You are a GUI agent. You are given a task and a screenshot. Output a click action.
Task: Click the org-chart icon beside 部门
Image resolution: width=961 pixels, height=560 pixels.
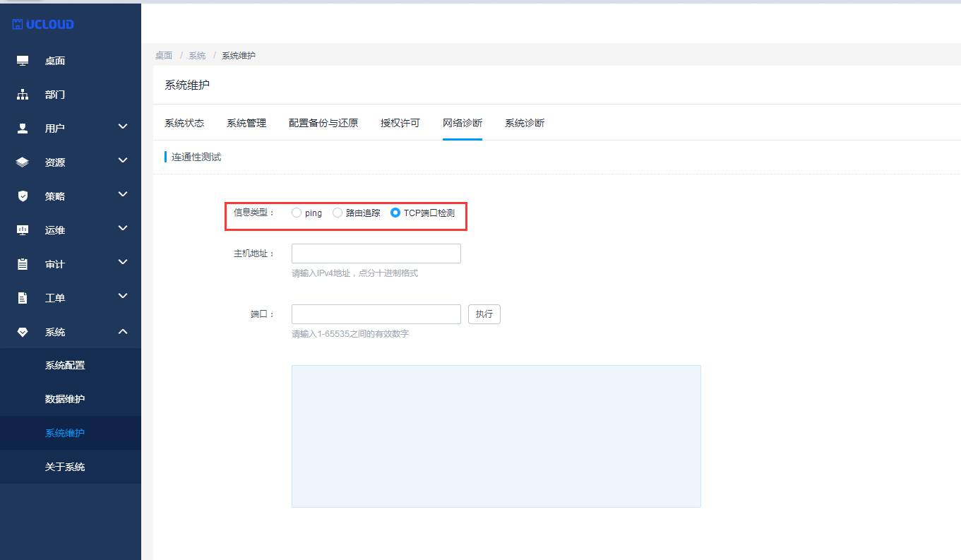23,95
